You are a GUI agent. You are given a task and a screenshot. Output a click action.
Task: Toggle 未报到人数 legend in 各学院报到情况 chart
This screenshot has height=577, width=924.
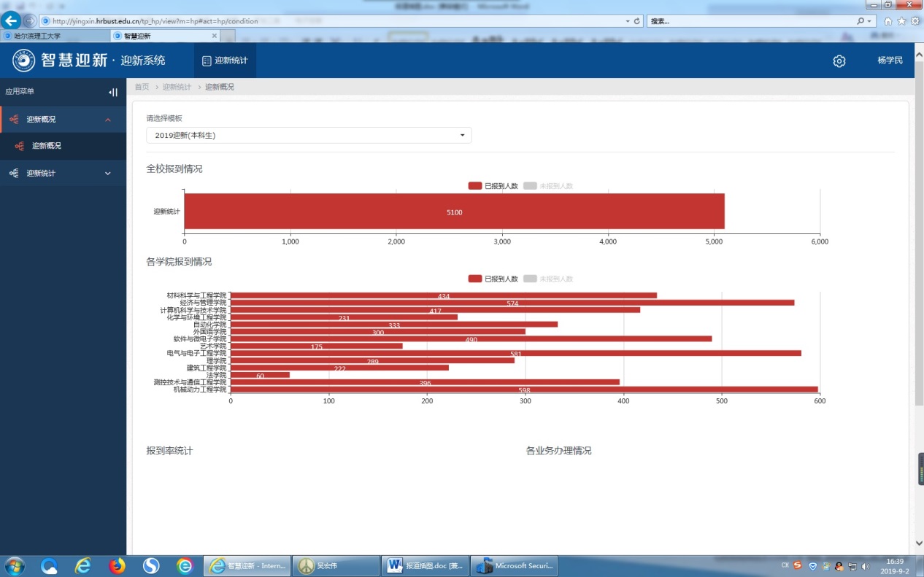point(549,279)
